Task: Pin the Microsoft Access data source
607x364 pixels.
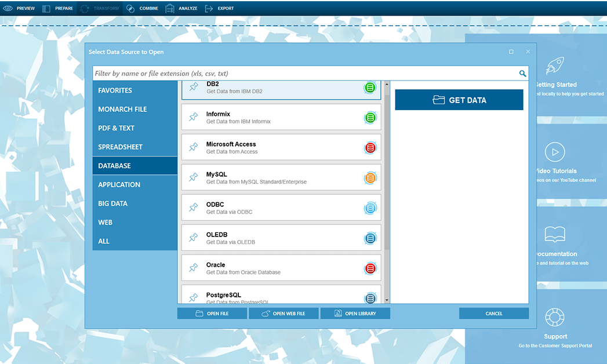Action: coord(194,147)
